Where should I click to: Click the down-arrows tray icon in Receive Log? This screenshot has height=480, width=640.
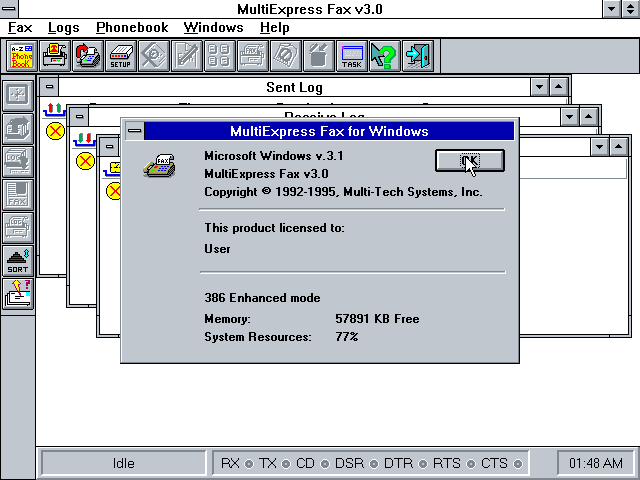[84, 139]
